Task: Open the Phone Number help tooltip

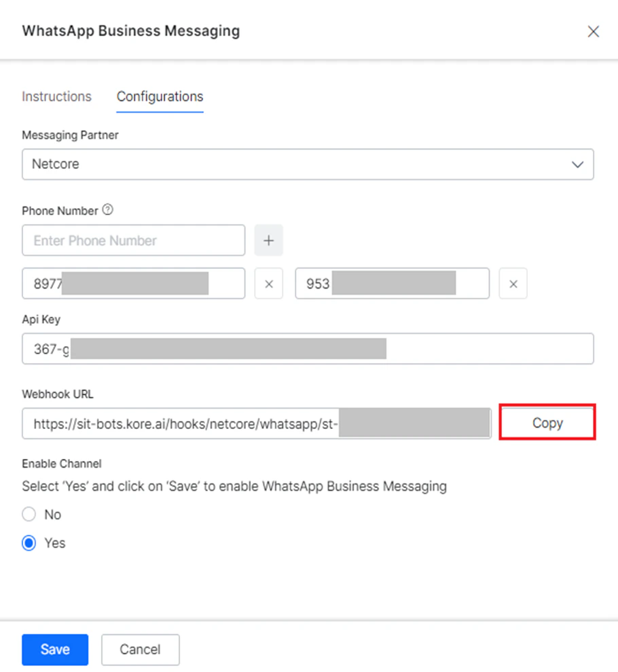Action: (x=108, y=210)
